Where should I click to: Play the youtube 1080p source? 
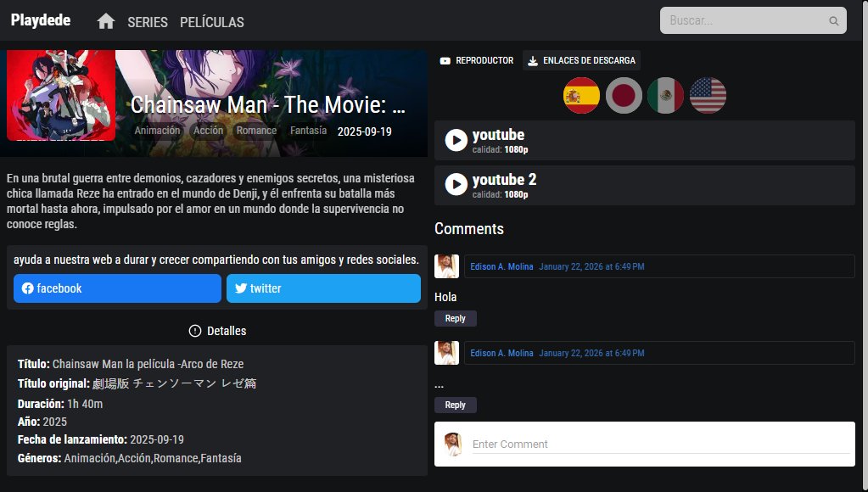[x=644, y=141]
